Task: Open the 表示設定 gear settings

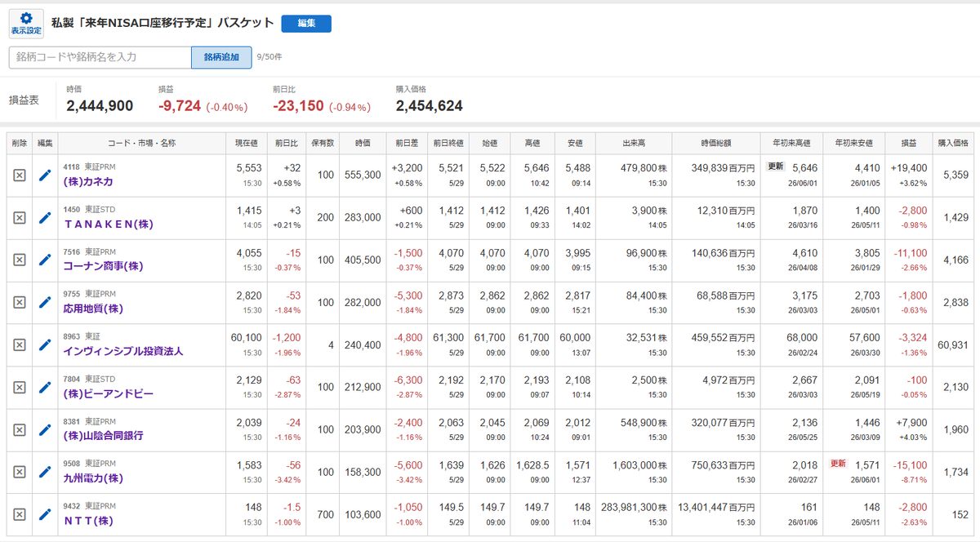Action: pyautogui.click(x=26, y=23)
